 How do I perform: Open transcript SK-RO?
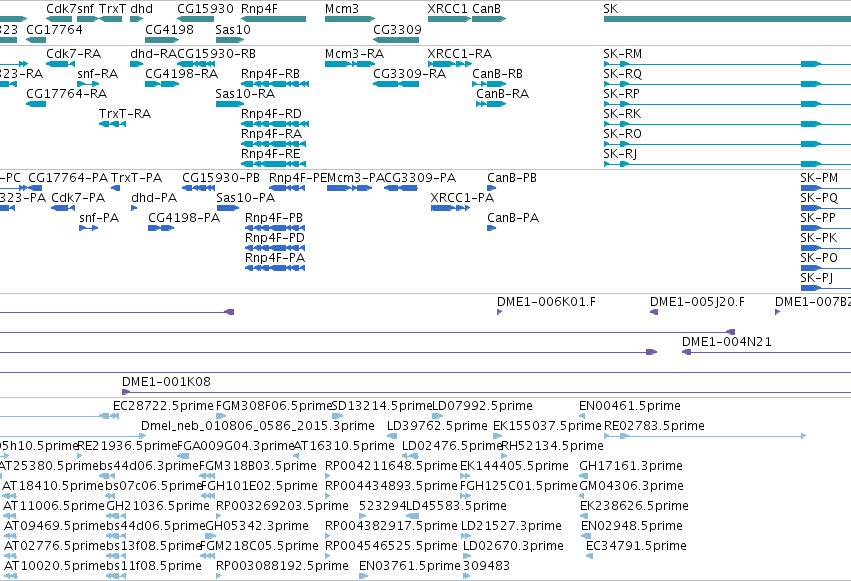coord(623,134)
